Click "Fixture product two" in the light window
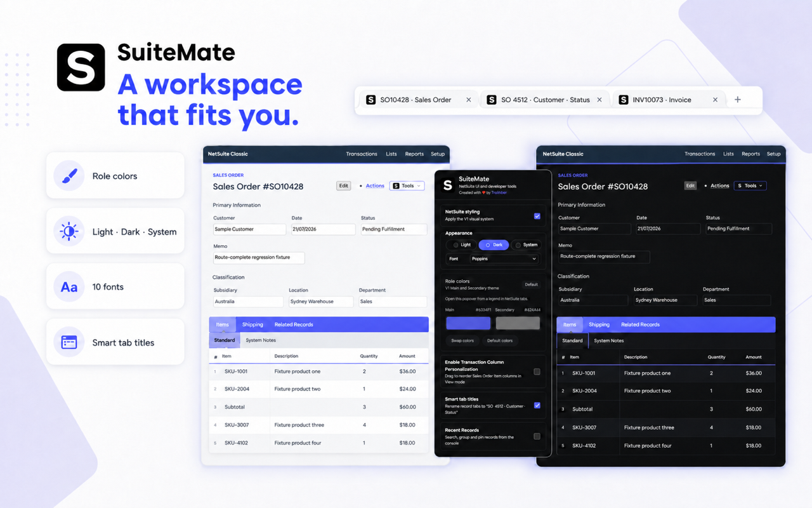 coord(298,389)
